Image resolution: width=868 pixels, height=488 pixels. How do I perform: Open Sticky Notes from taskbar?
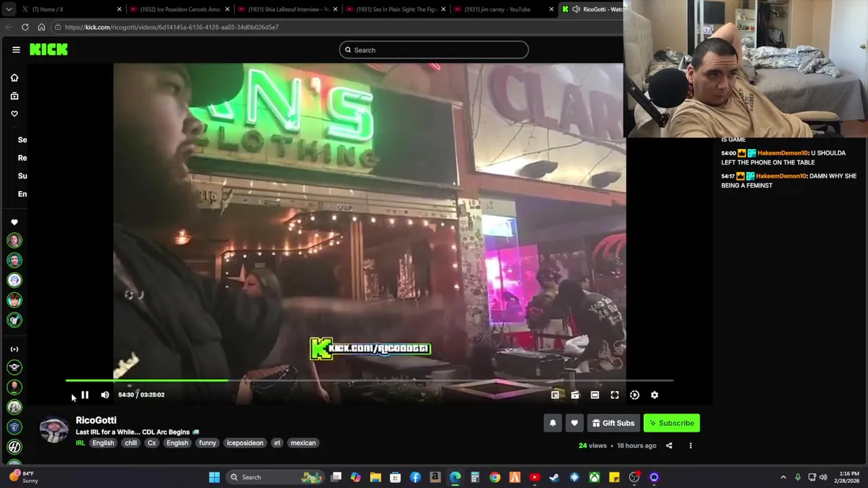point(614,477)
